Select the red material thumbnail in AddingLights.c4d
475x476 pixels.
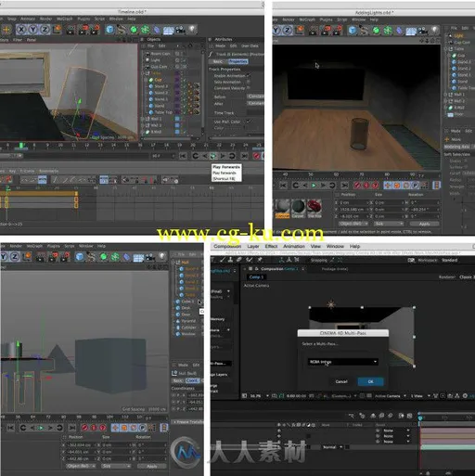pos(315,209)
